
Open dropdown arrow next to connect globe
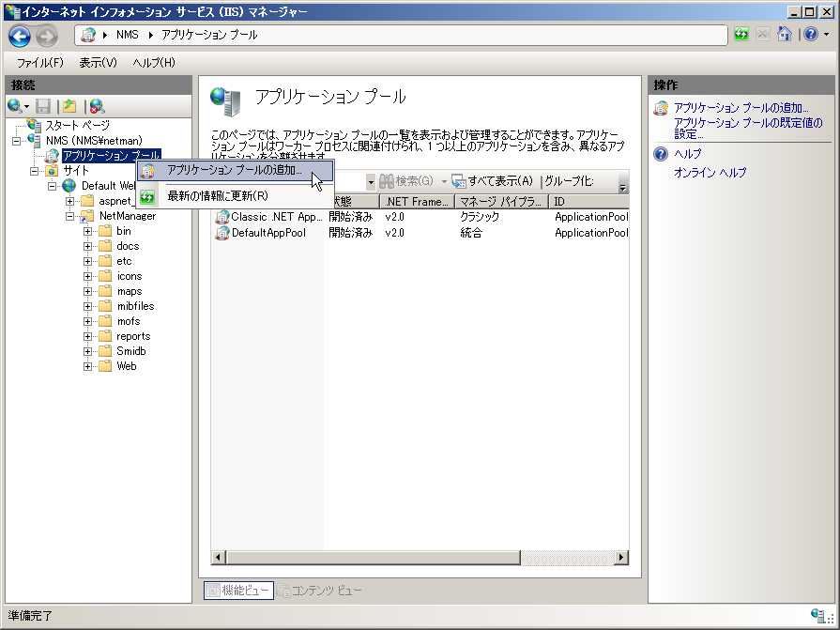[26, 107]
